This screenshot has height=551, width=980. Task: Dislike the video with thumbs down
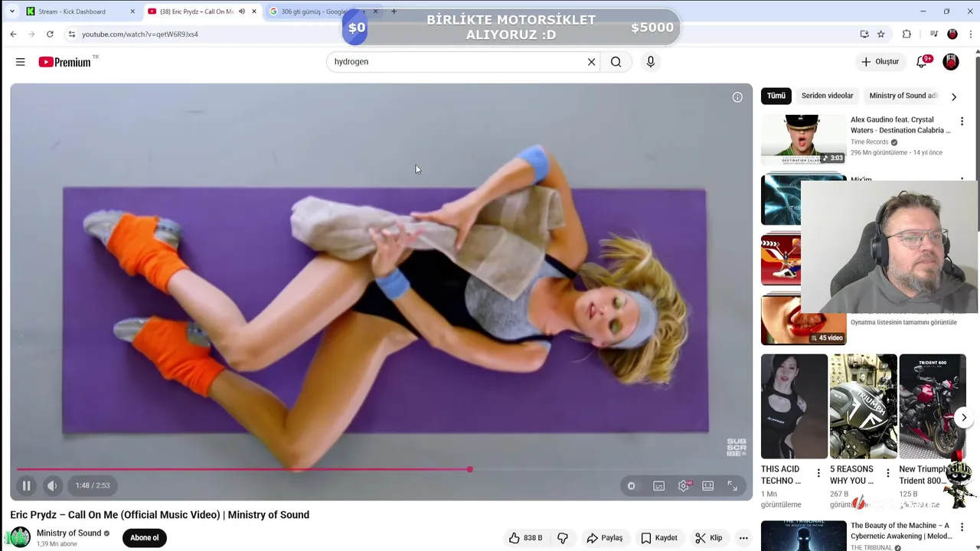point(563,538)
